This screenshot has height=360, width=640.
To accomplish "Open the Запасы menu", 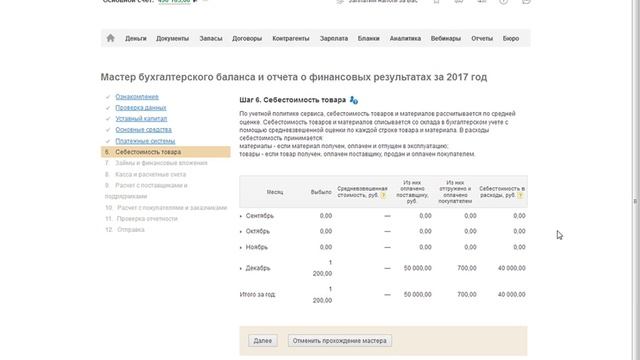I will tap(211, 38).
